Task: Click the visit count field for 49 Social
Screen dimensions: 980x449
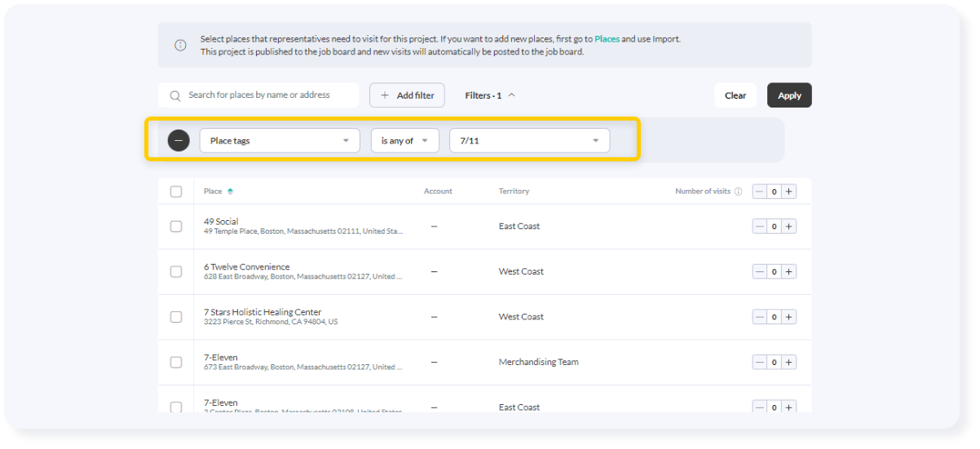Action: [x=775, y=227]
